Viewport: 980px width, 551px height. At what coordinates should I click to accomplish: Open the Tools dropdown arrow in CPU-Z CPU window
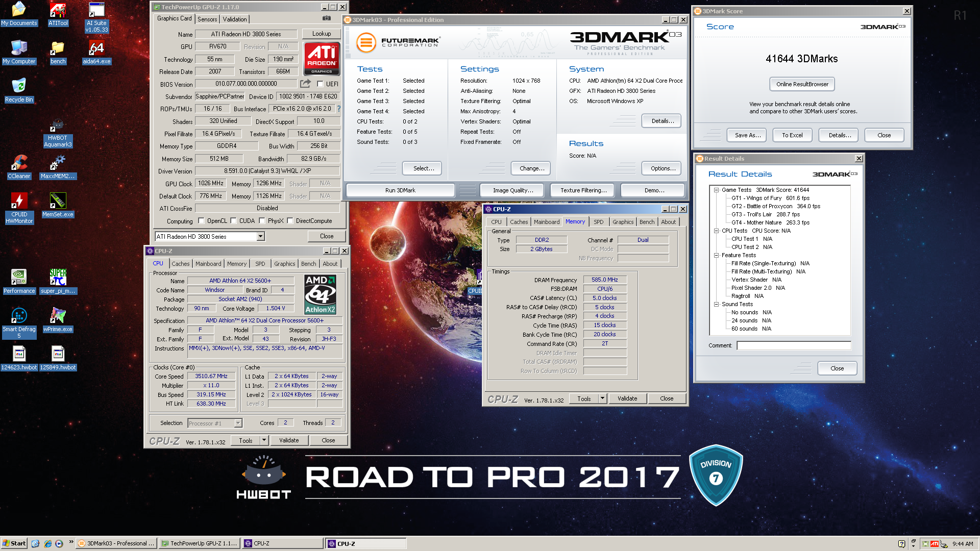(264, 440)
